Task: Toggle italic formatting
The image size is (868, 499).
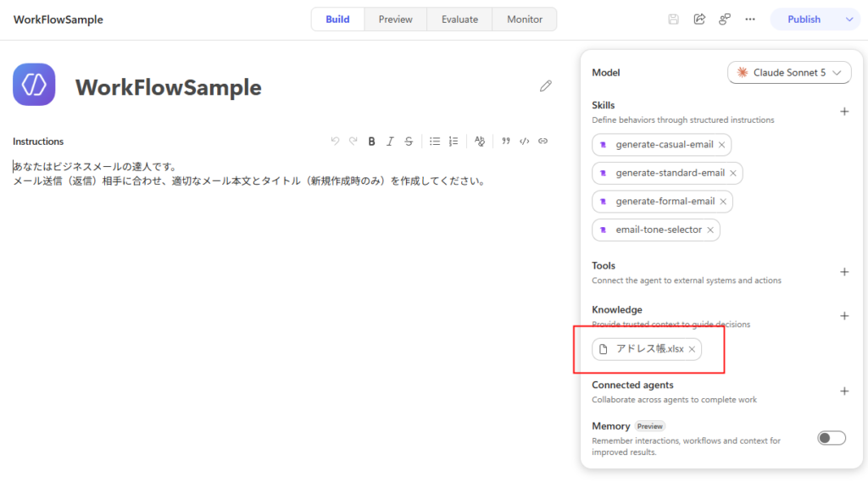Action: click(x=390, y=141)
